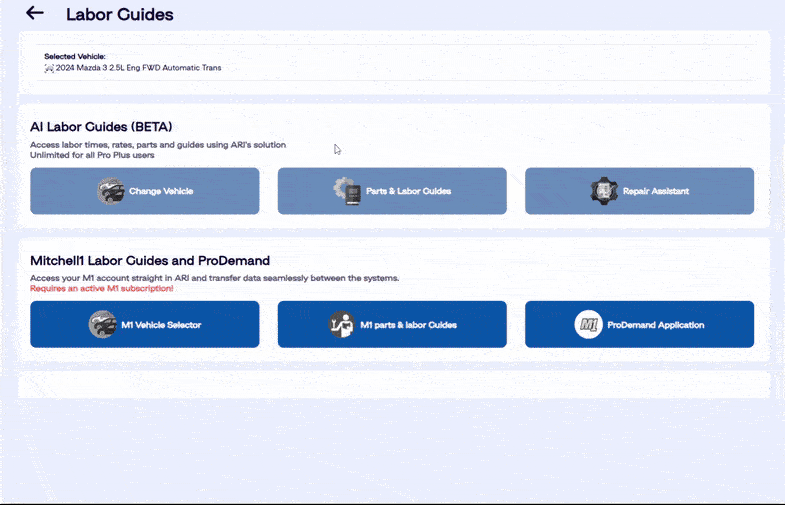Click the car icon on Change Vehicle
This screenshot has height=505, width=785.
pos(111,191)
